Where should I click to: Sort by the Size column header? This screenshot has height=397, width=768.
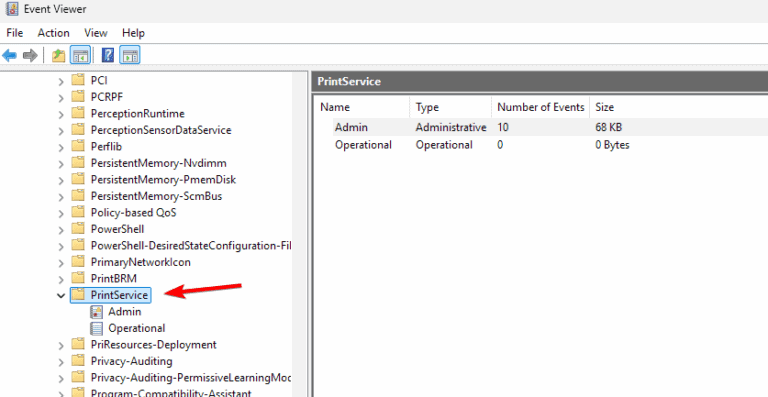[604, 107]
